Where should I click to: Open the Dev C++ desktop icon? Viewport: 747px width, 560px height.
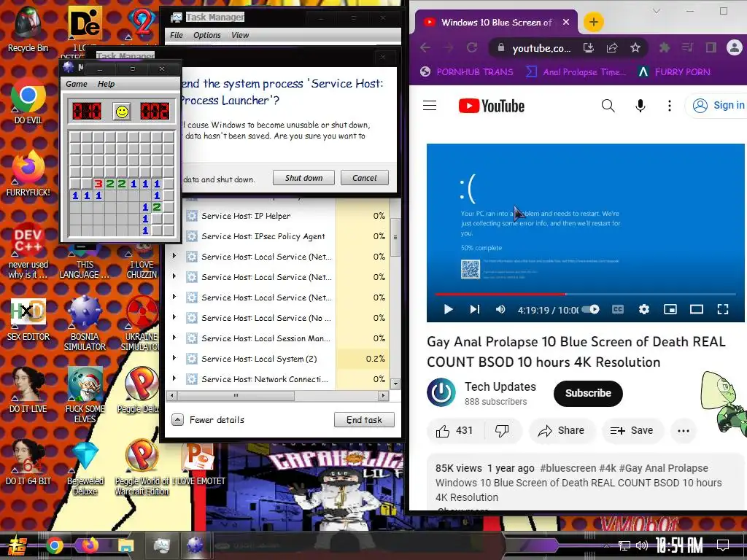28,250
